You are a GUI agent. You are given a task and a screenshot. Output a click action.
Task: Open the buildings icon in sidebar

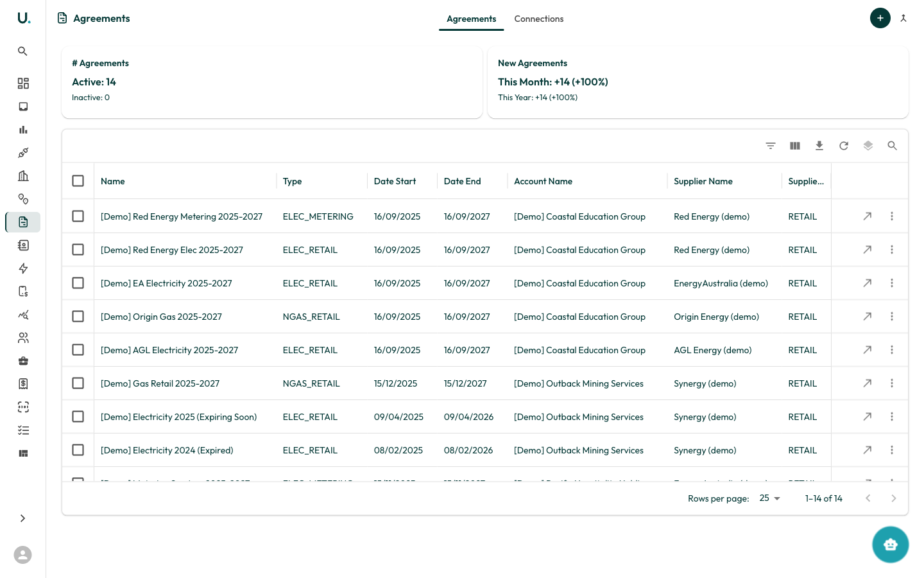[x=23, y=176]
